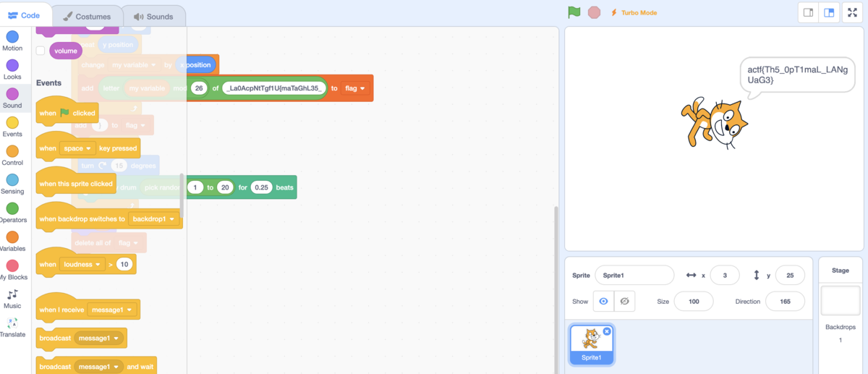Select the My Blocks category
Screen dimensions: 868x374
(12, 271)
